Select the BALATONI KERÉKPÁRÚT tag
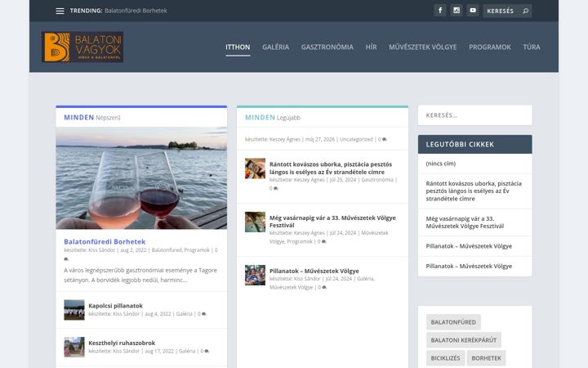 point(464,340)
